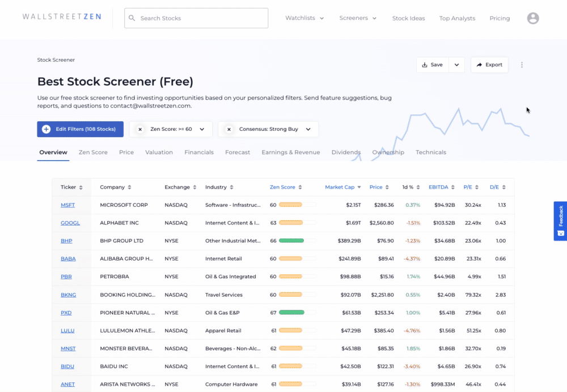Image resolution: width=567 pixels, height=392 pixels.
Task: Click the plus icon in Edit Filters
Action: tap(46, 129)
